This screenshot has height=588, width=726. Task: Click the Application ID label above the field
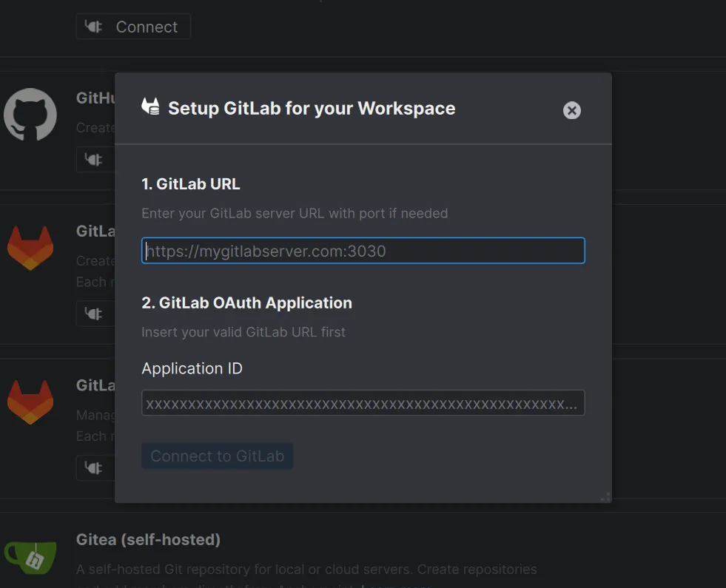192,368
